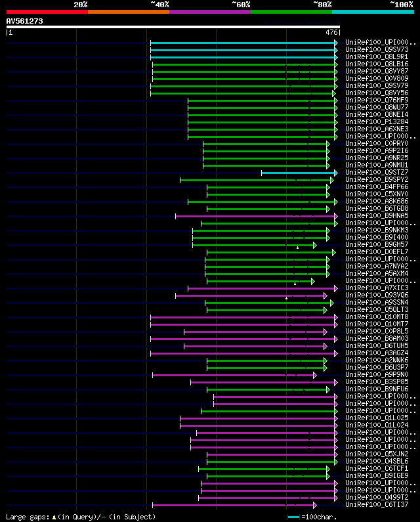Select hit label UniRef100_Q5QLT3
Screen dimensions: 420x522
coord(377,310)
